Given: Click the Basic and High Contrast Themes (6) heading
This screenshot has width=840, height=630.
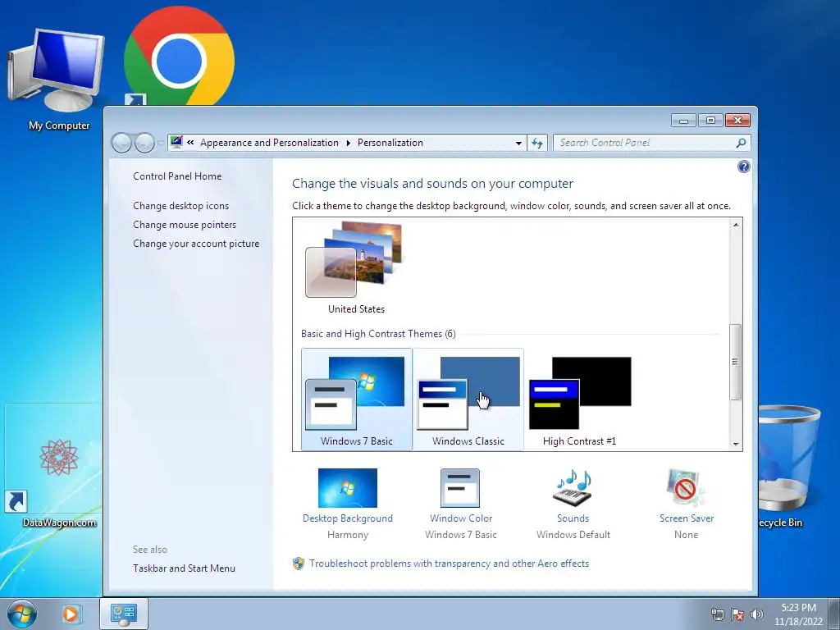Looking at the screenshot, I should (x=378, y=334).
